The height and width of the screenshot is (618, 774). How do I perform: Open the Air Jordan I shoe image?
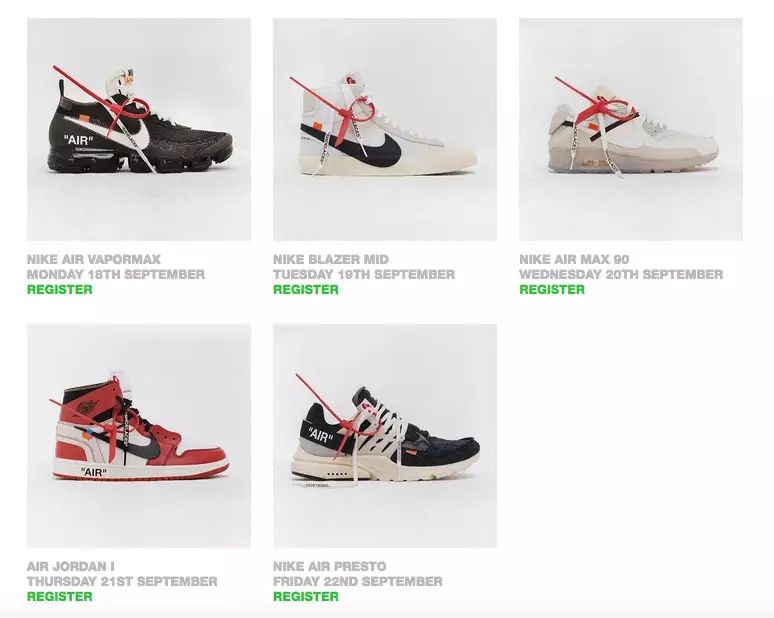pyautogui.click(x=139, y=436)
